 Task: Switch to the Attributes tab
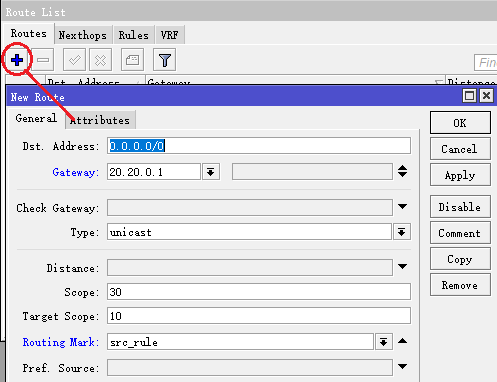pos(100,120)
